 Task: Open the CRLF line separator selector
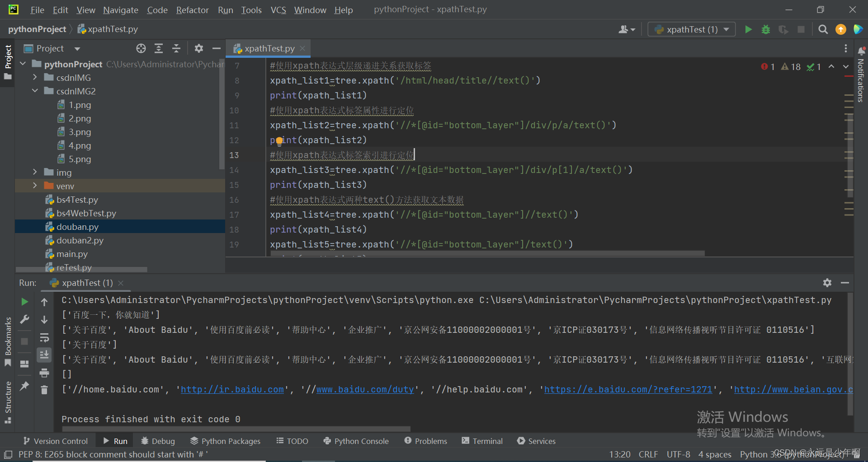point(648,454)
